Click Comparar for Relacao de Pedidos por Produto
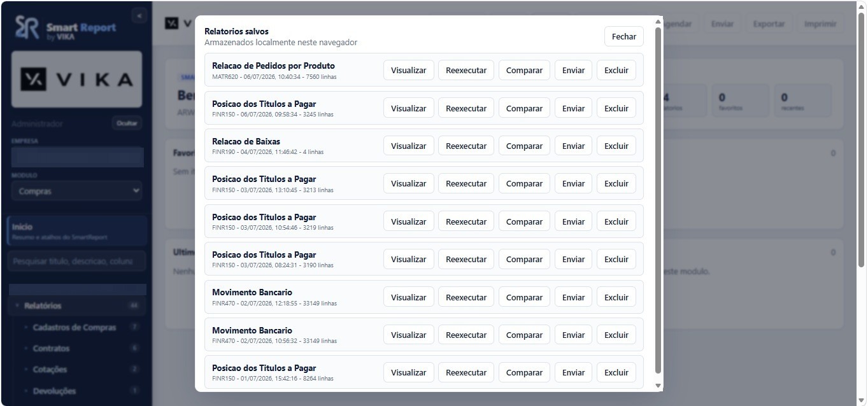 pos(524,70)
